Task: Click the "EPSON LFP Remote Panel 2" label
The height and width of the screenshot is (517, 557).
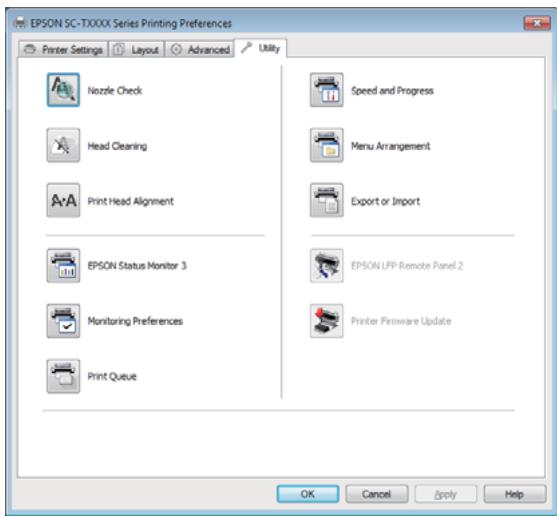Action: coord(407,266)
